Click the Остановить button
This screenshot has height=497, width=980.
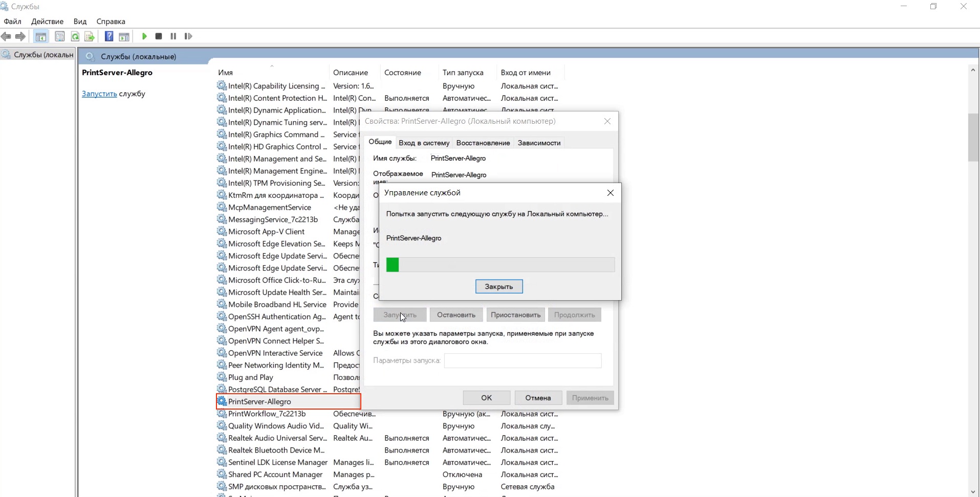[456, 315]
